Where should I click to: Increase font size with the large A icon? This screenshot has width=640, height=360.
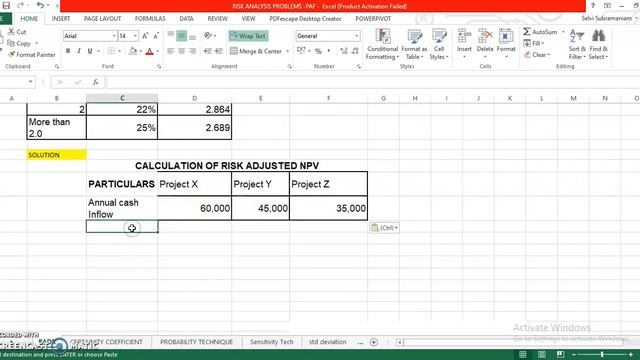click(145, 36)
